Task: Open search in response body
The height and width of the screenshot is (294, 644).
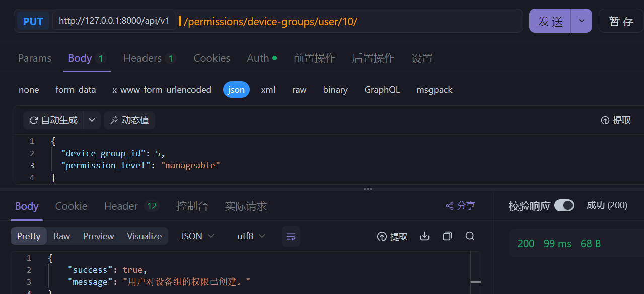Action: coord(470,236)
